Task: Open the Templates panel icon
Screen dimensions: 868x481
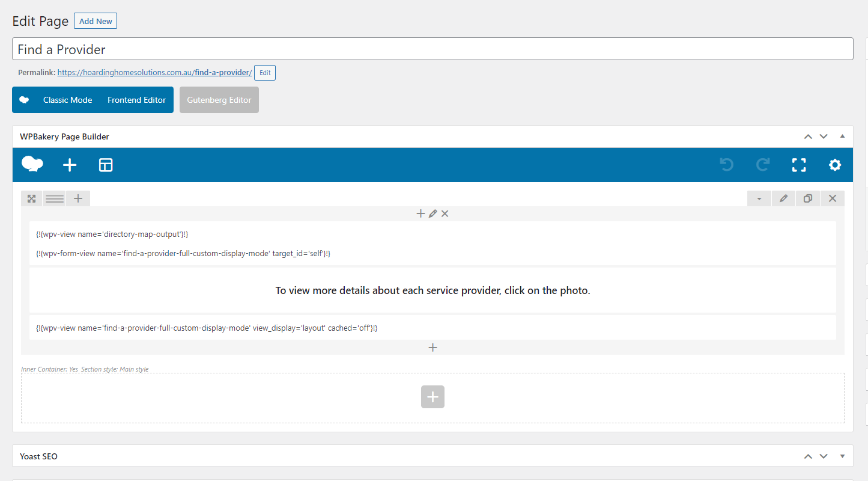Action: 106,165
